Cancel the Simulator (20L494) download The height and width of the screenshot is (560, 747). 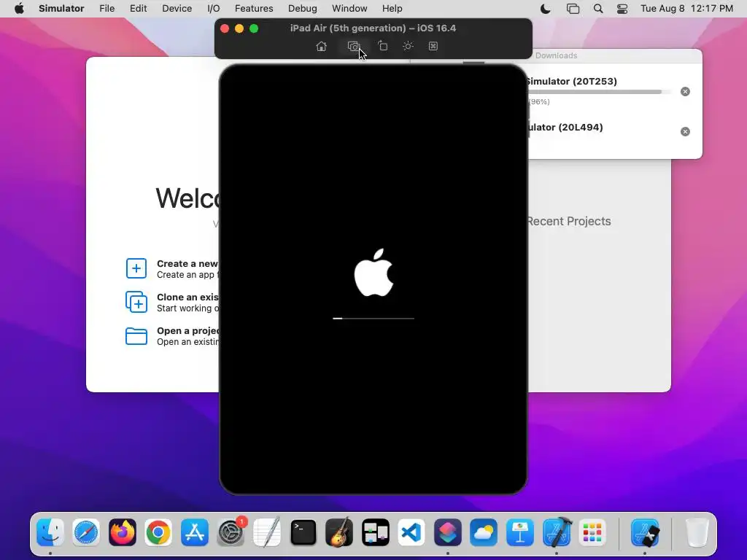pos(685,131)
